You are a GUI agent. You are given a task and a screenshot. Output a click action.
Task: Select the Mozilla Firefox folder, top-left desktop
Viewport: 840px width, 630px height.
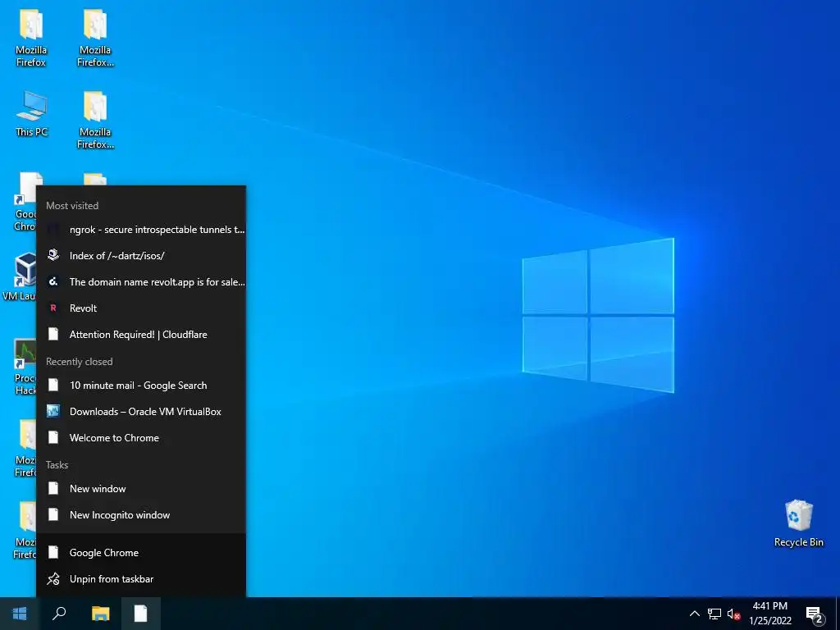[x=31, y=38]
